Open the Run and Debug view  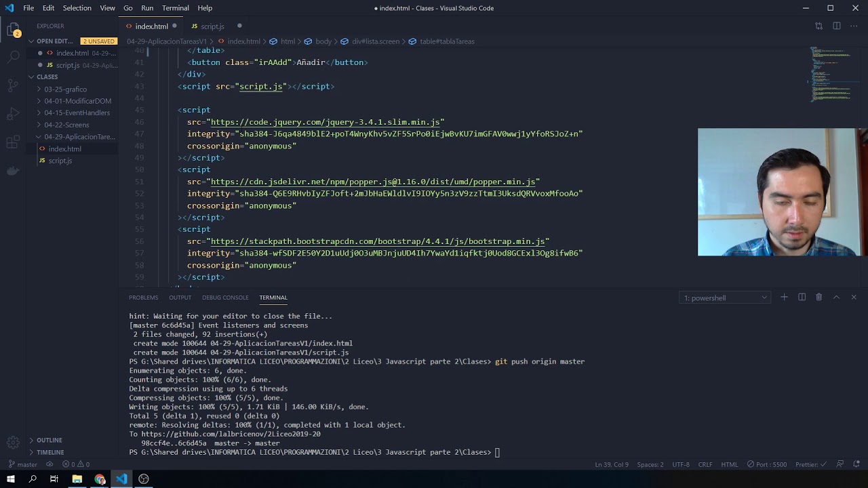[x=13, y=114]
